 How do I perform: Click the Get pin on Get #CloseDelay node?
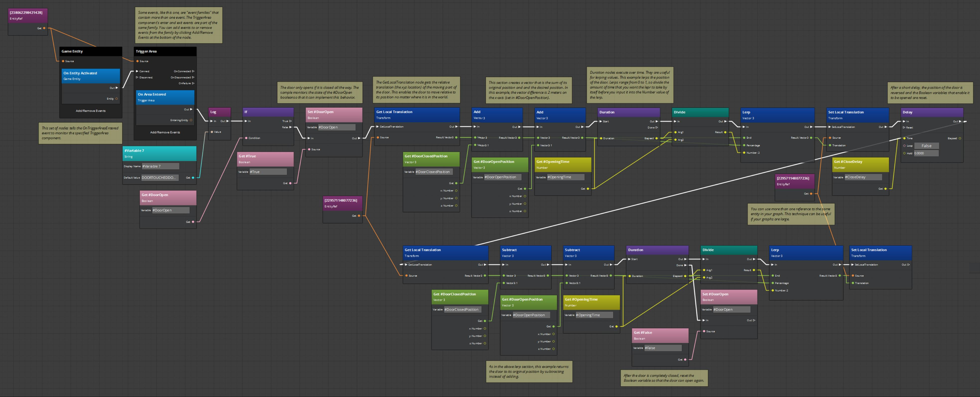click(x=885, y=189)
